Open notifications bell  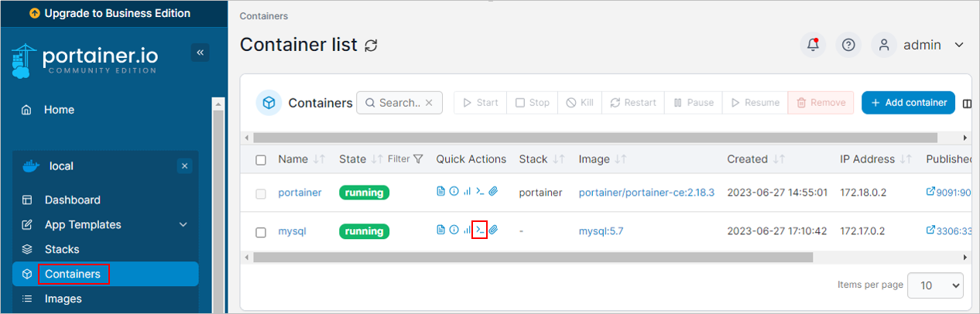click(x=813, y=45)
